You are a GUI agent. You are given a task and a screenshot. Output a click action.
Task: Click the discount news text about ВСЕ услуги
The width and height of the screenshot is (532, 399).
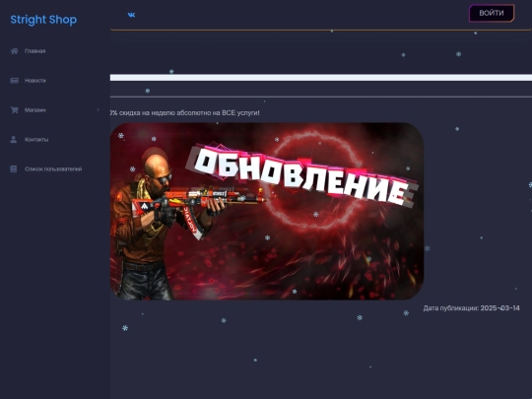tap(185, 112)
